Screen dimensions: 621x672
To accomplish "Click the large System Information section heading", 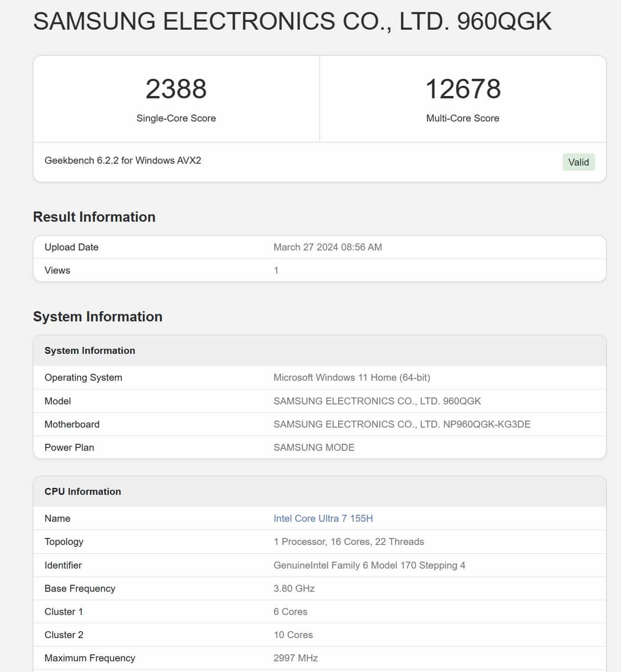I will (x=98, y=316).
